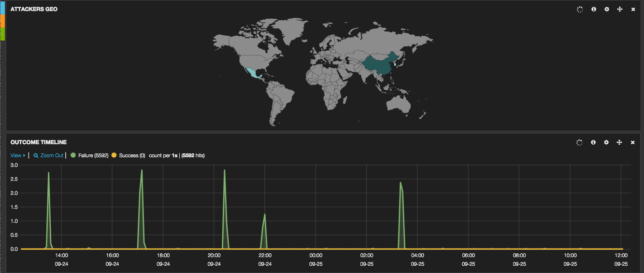Click move icon on Attackers Geo panel
The height and width of the screenshot is (273, 644).
(620, 9)
